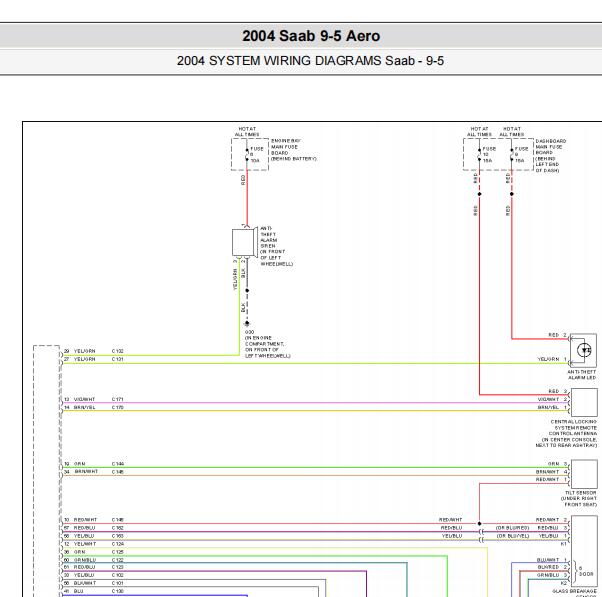Click pin 29 YEL/GRN connector label C132
Viewport: 602px width, 597px height.
click(117, 351)
